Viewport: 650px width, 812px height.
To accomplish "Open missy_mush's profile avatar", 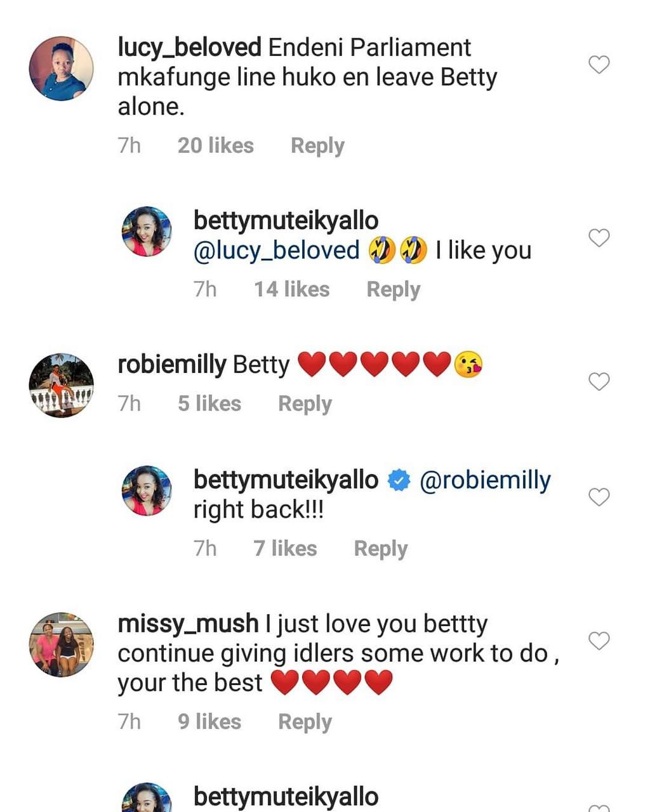I will [62, 645].
